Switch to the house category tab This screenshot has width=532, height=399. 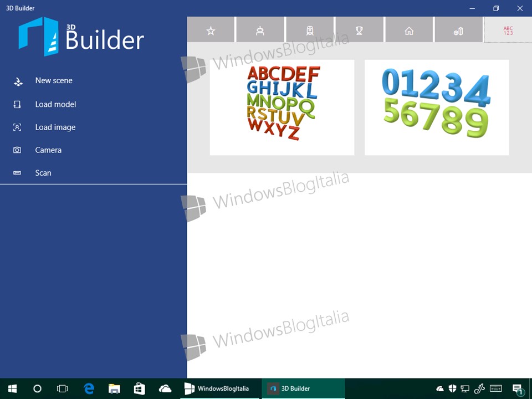coord(409,29)
